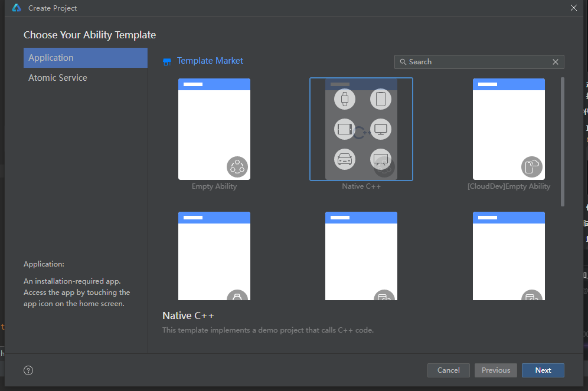Click the tablet device icon in Native C++
The image size is (588, 391).
[345, 129]
